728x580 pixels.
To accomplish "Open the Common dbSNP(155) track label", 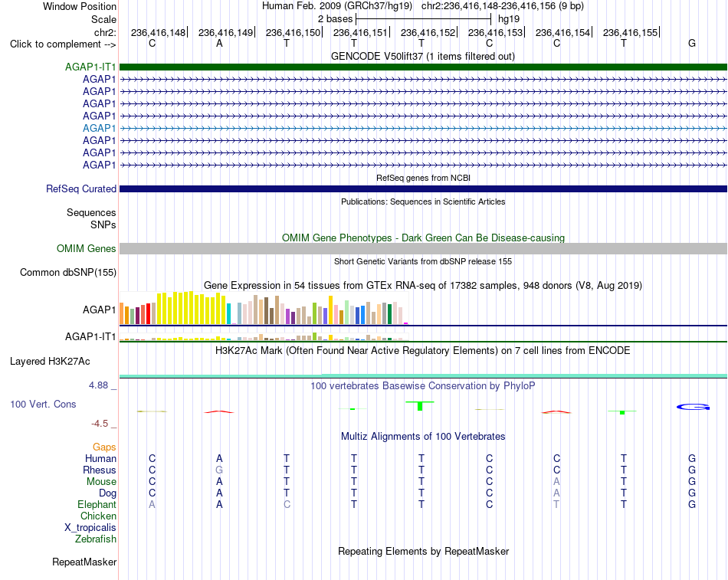I will point(67,273).
